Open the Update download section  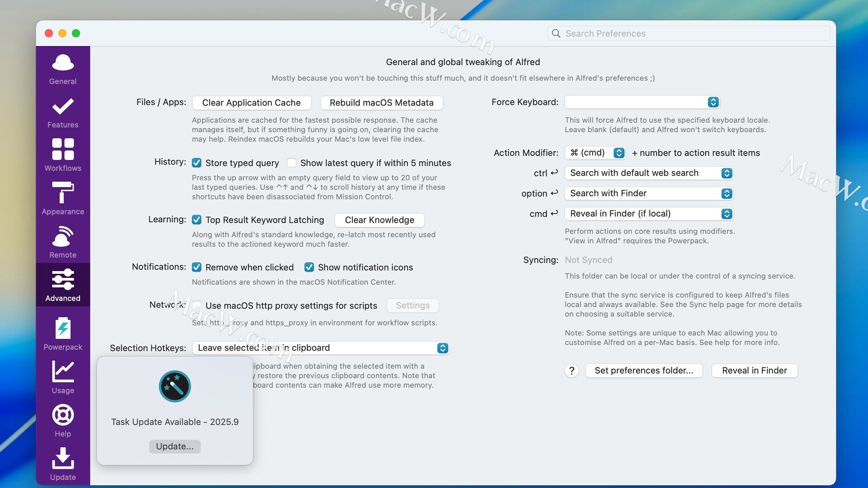click(63, 464)
